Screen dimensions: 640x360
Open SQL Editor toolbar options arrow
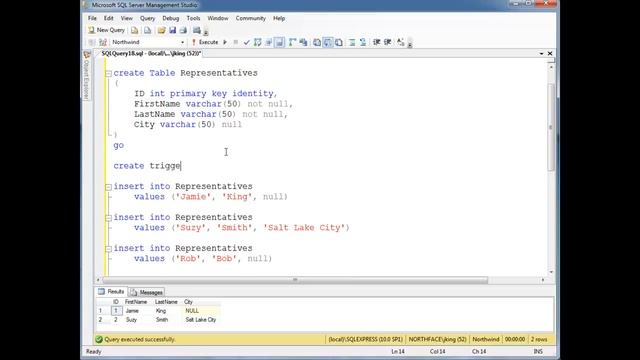[x=410, y=44]
